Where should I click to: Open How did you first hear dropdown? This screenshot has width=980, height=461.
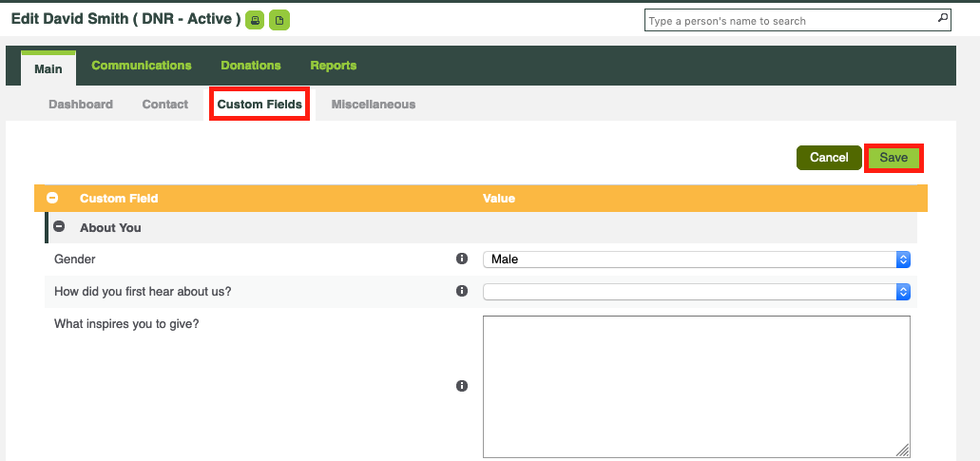click(696, 292)
